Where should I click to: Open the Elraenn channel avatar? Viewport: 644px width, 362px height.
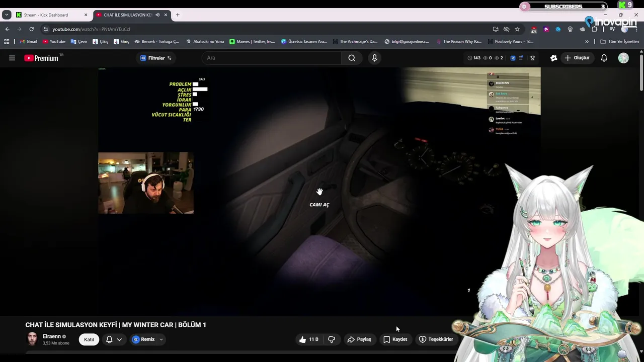(32, 339)
